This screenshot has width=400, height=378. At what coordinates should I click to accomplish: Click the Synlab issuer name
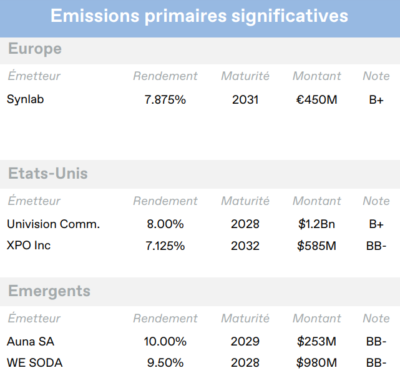click(25, 99)
